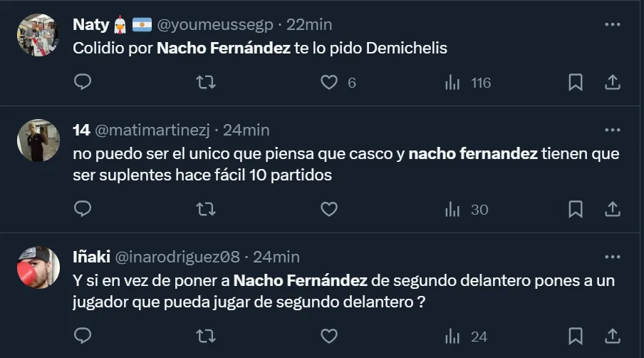The height and width of the screenshot is (358, 644).
Task: Reply to Naty's tweet about Colidio
Action: [x=83, y=83]
